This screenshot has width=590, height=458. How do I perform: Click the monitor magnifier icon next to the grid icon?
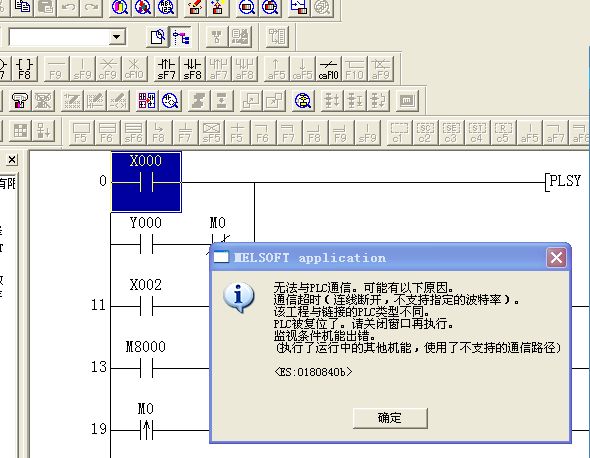tap(169, 100)
